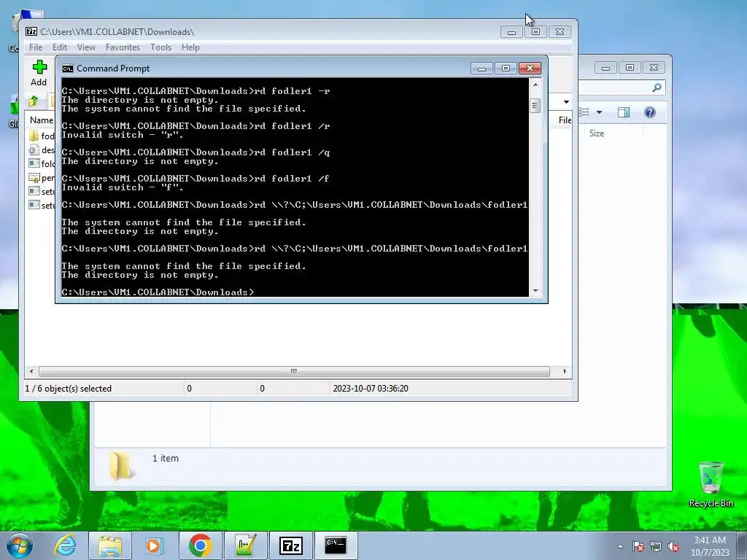This screenshot has width=747, height=560.
Task: Show hidden tray icons arrow
Action: pos(620,546)
